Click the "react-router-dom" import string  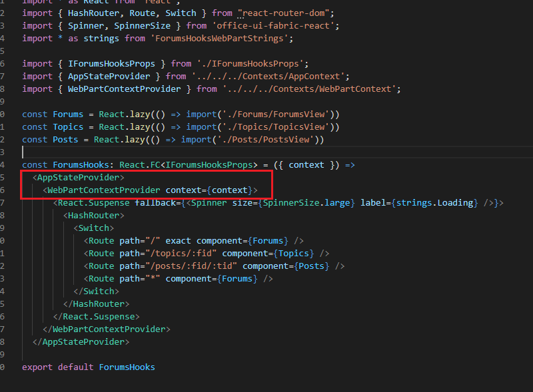point(286,13)
